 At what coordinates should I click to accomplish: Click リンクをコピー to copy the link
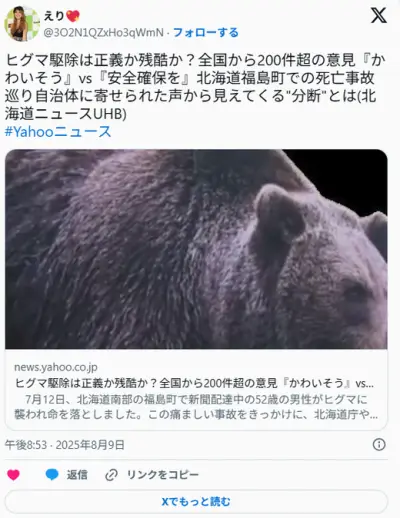coord(163,475)
